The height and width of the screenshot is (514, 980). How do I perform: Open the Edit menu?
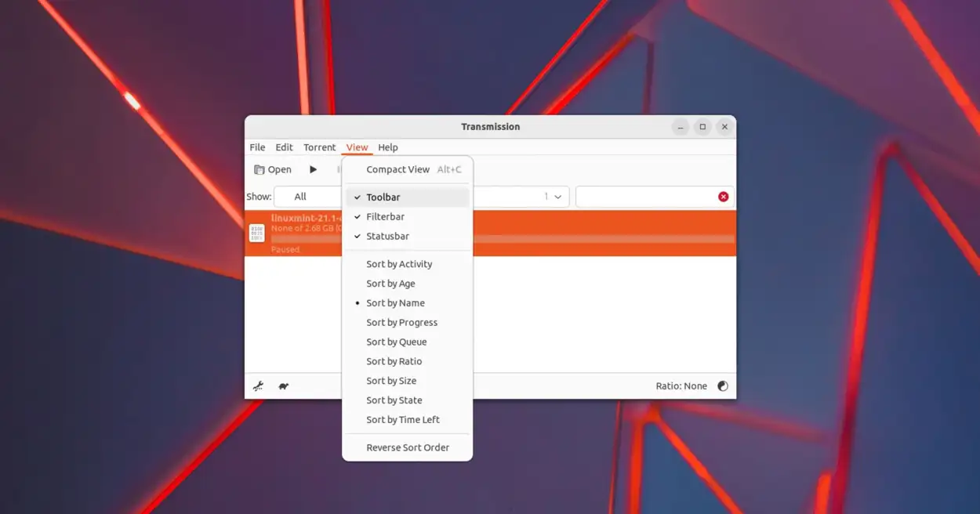pyautogui.click(x=284, y=147)
